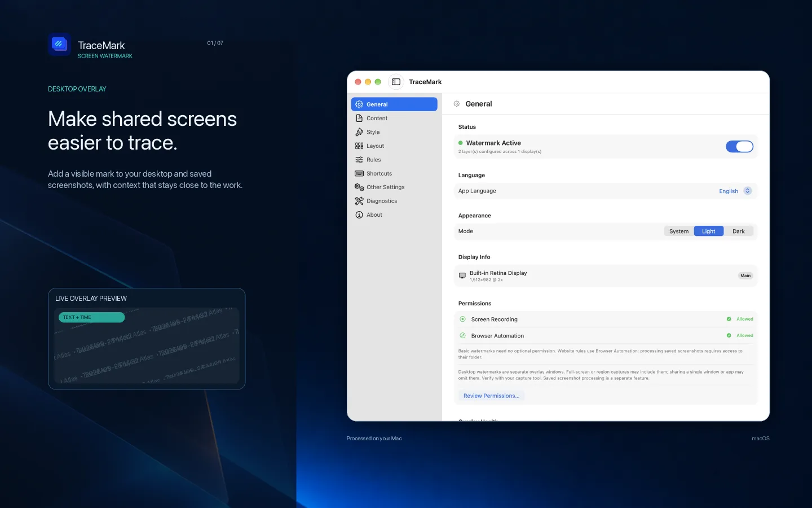
Task: Turn off the Watermark Active switch
Action: pos(739,147)
